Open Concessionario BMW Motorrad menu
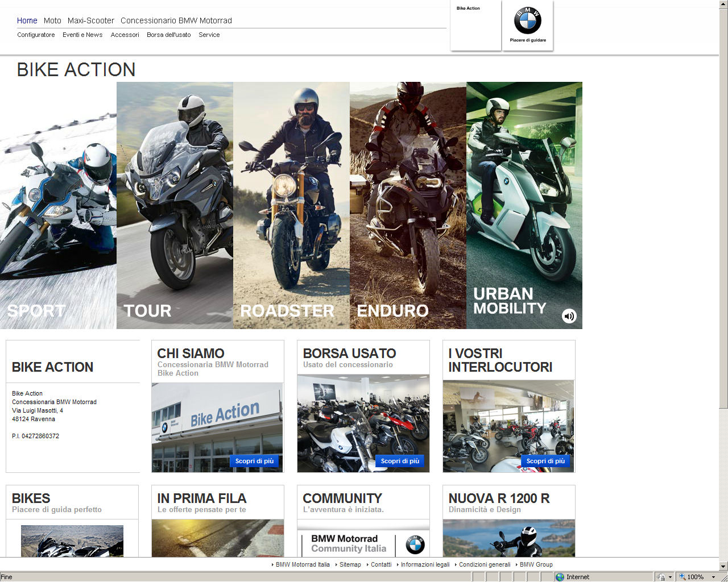 point(176,20)
